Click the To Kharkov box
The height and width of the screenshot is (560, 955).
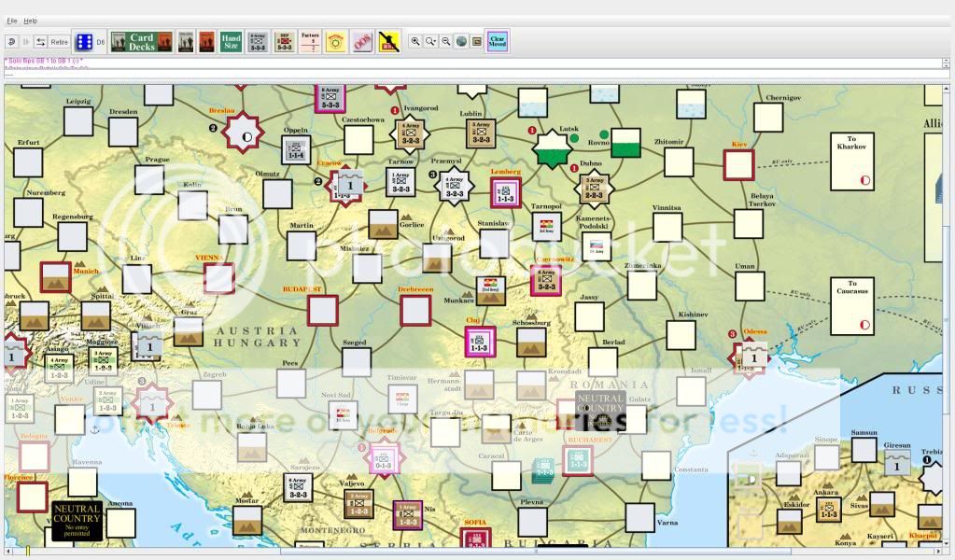click(x=852, y=161)
